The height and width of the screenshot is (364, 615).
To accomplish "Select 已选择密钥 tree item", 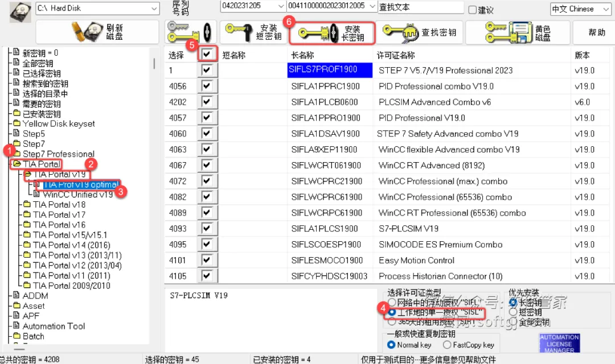I will 42,74.
